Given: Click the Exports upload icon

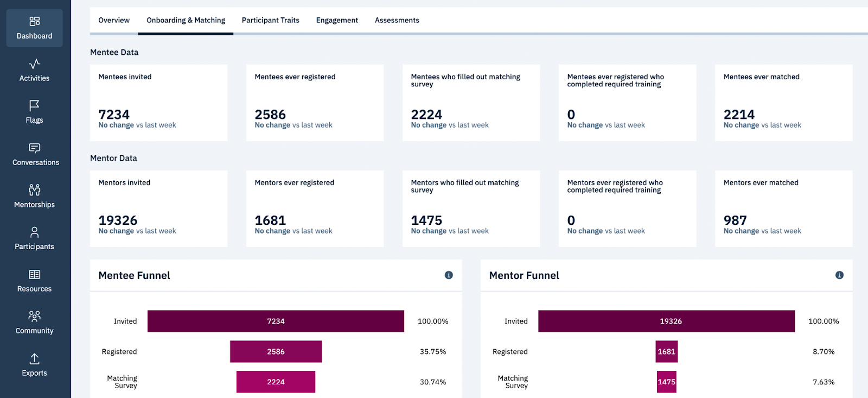Looking at the screenshot, I should (34, 359).
